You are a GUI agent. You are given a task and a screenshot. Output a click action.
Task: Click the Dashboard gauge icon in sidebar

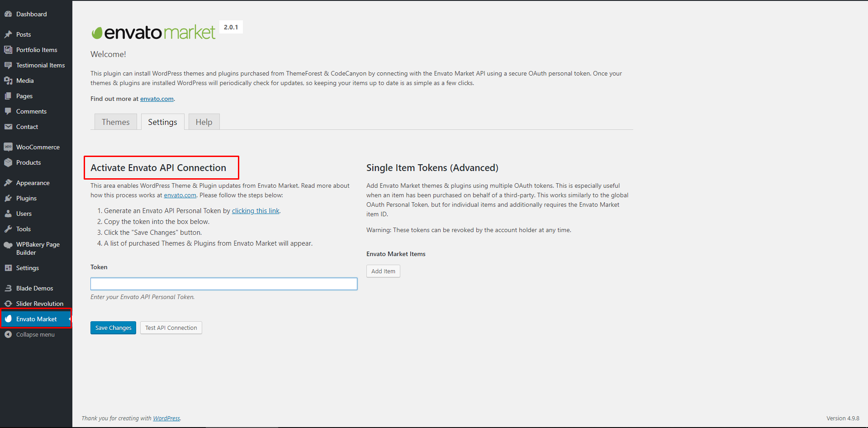[8, 14]
